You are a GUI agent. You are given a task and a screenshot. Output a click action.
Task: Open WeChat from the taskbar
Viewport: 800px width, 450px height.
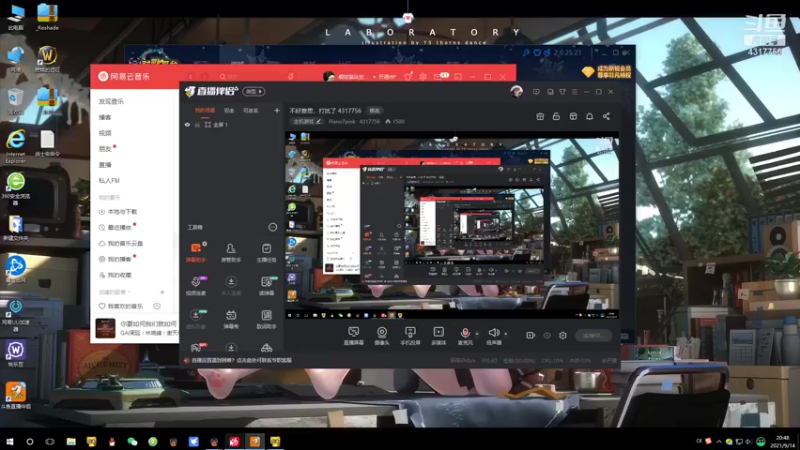[x=132, y=441]
